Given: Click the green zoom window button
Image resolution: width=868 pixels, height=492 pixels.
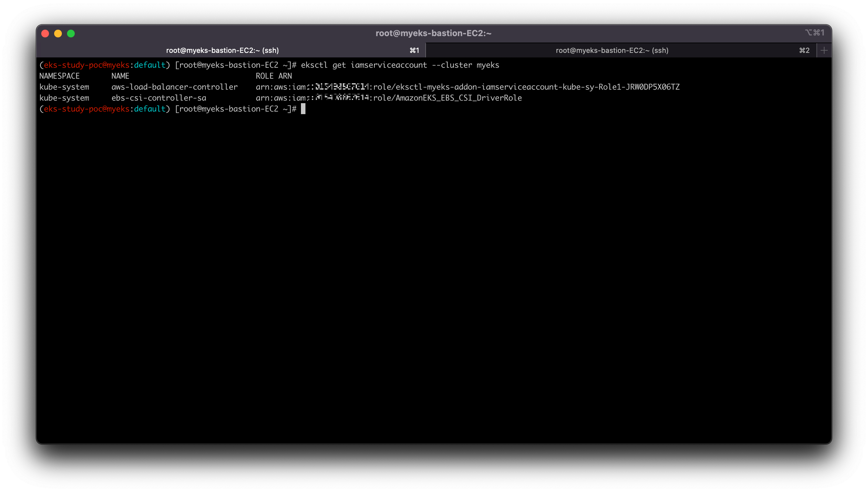Looking at the screenshot, I should (71, 34).
